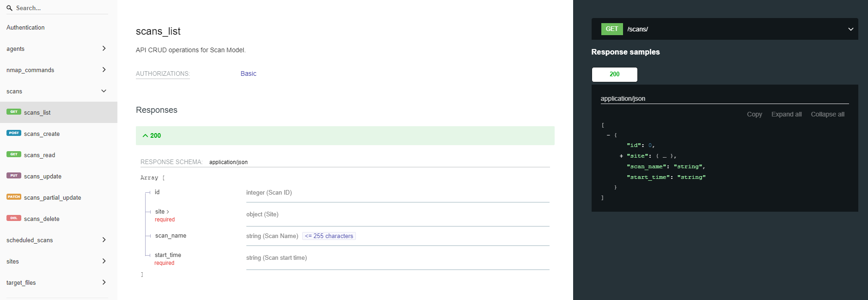
Task: Collapse the JSON object with minus toggle
Action: tap(608, 135)
